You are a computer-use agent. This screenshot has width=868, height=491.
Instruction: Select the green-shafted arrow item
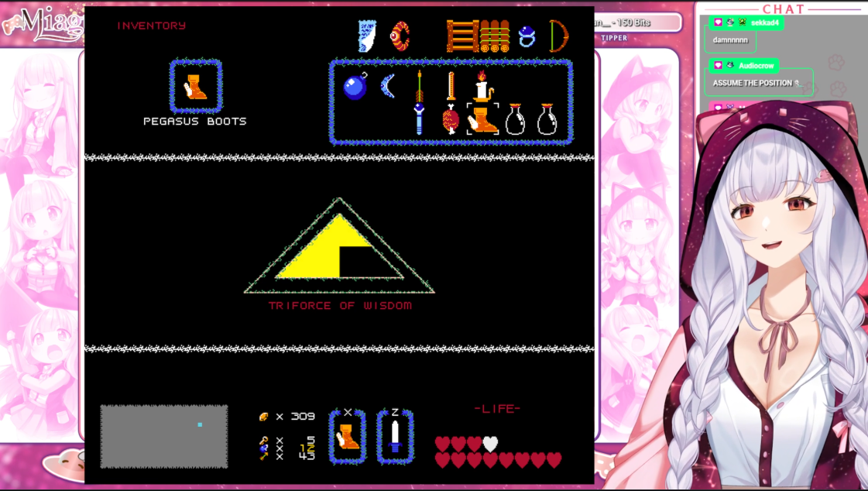419,85
